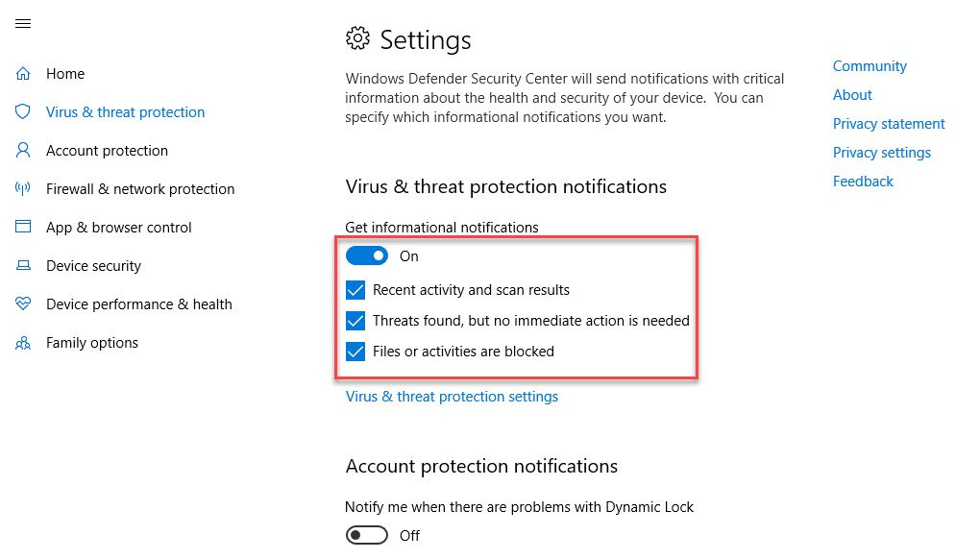Screen dimensions: 980x559
Task: Click the Family options people icon
Action: (23, 343)
